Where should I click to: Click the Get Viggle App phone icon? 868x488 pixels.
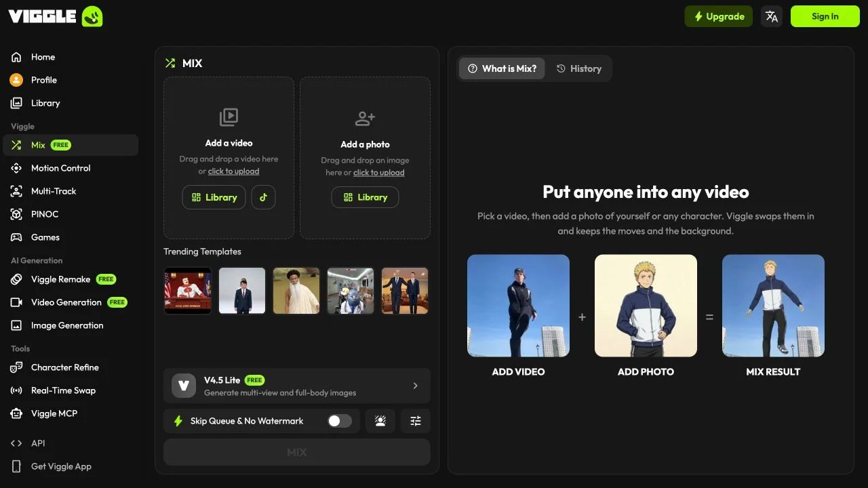[16, 466]
